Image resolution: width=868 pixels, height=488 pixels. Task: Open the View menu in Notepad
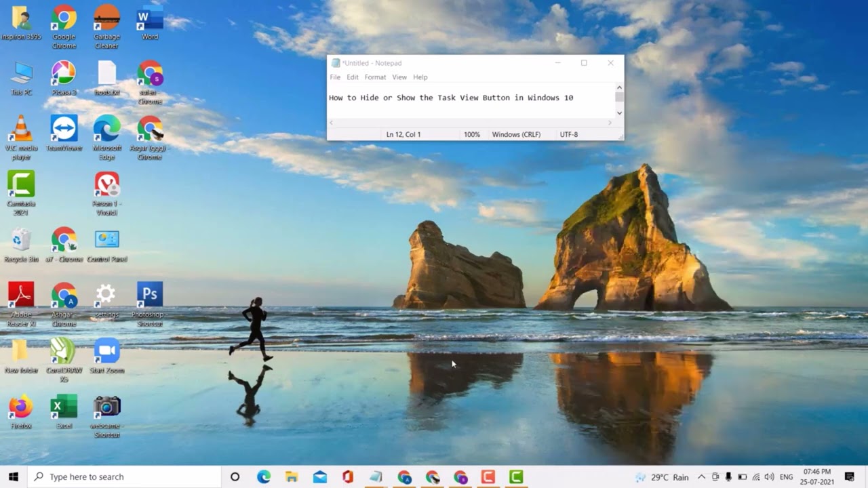point(399,77)
